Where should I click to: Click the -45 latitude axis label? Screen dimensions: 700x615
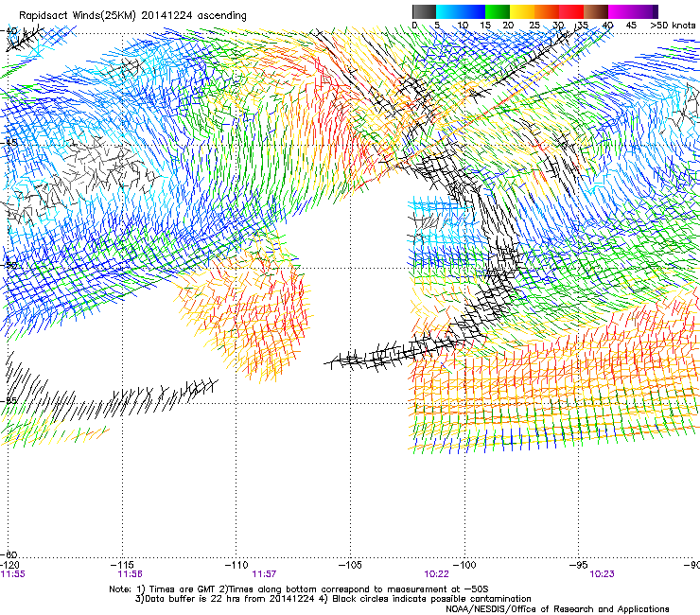click(x=9, y=143)
